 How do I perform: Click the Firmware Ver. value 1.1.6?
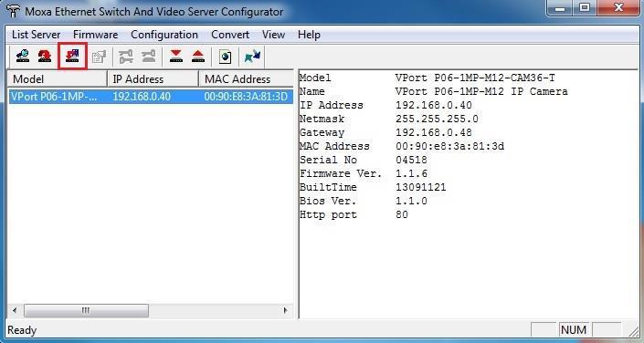(411, 173)
